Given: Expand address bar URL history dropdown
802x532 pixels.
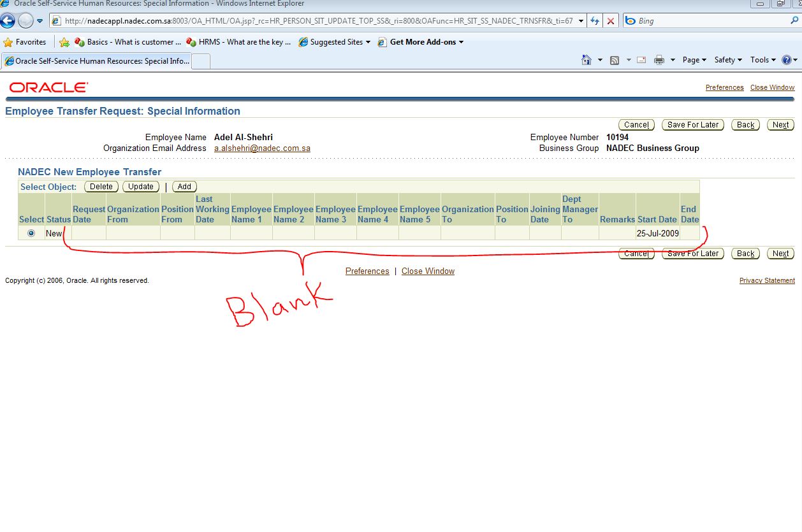Looking at the screenshot, I should pyautogui.click(x=581, y=21).
